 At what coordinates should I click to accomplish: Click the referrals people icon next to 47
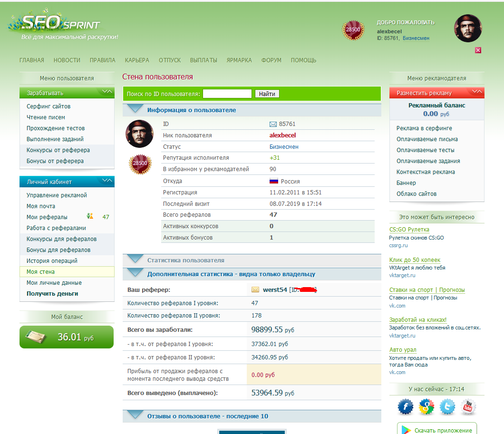pos(90,216)
